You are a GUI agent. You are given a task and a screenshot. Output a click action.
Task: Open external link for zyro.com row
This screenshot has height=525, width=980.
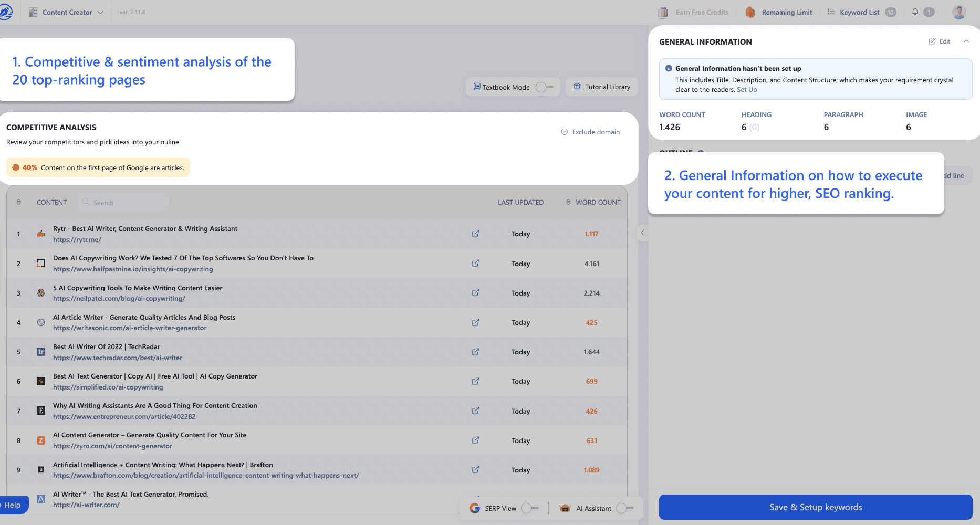[475, 440]
